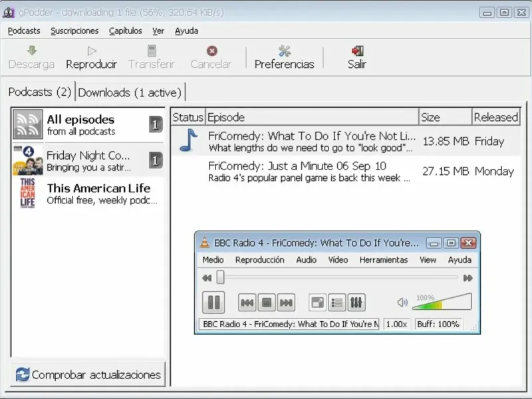Open the Capítulos menu
This screenshot has height=399, width=532.
(x=126, y=31)
